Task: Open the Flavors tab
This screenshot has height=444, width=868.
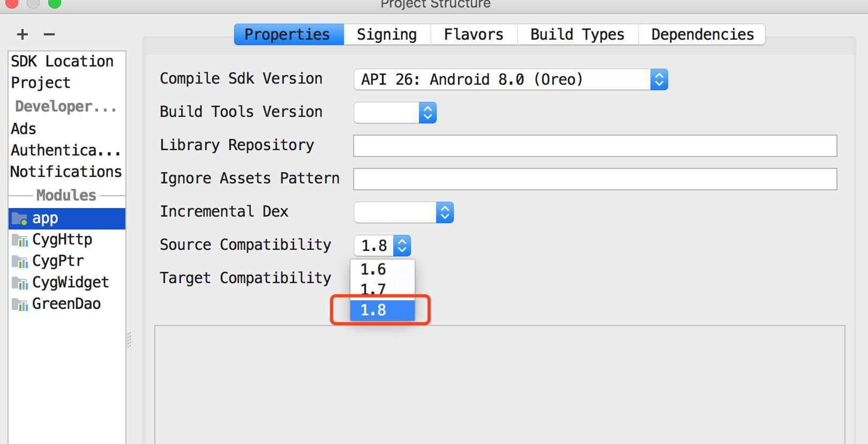Action: 474,35
